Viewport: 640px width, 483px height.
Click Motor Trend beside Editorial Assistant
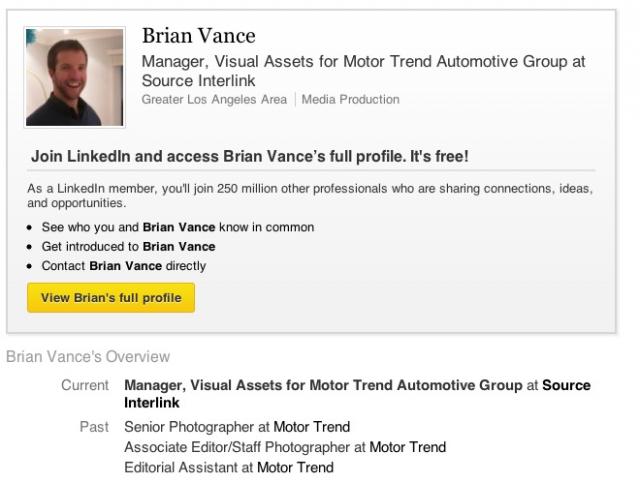295,467
